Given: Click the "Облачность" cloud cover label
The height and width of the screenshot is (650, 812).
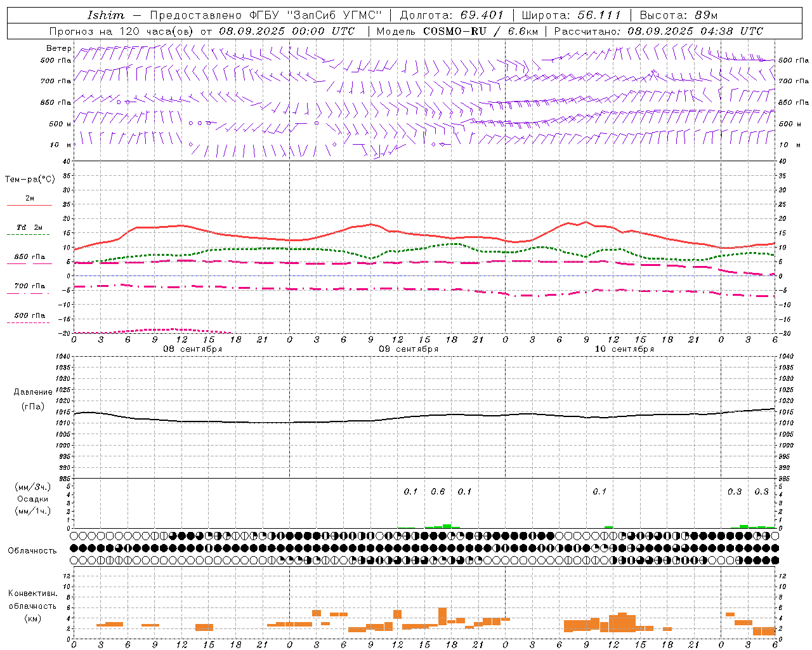Looking at the screenshot, I should click(32, 550).
